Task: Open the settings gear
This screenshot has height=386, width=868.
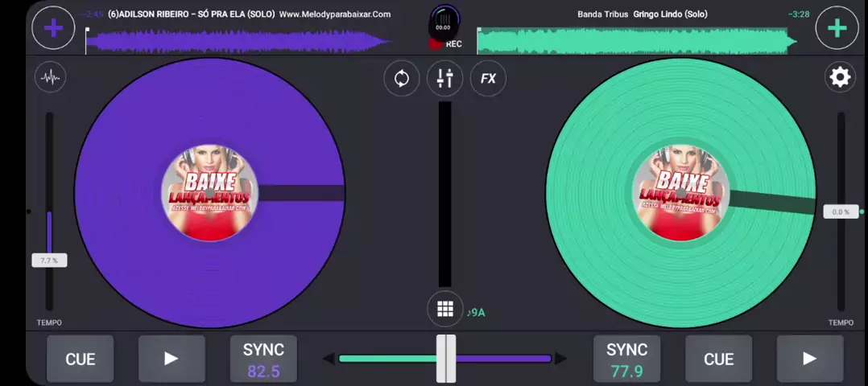Action: tap(840, 77)
